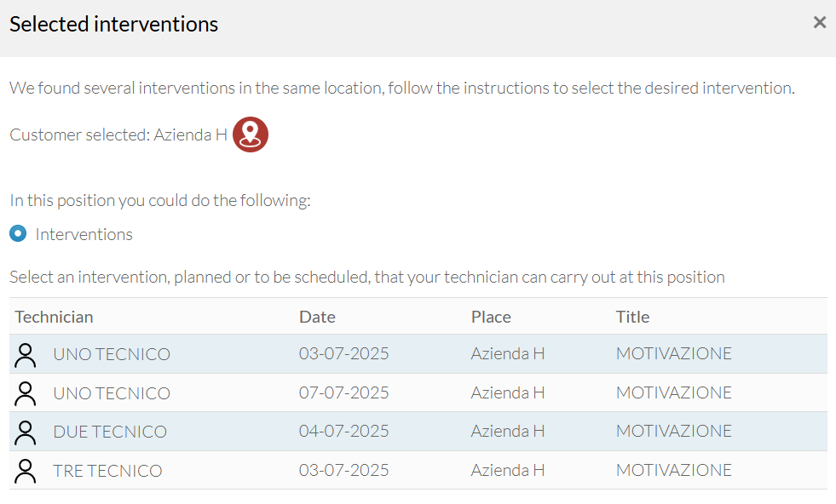Click MOTIVAZIONE title in TRE TECNICO row
This screenshot has height=504, width=836.
point(674,471)
